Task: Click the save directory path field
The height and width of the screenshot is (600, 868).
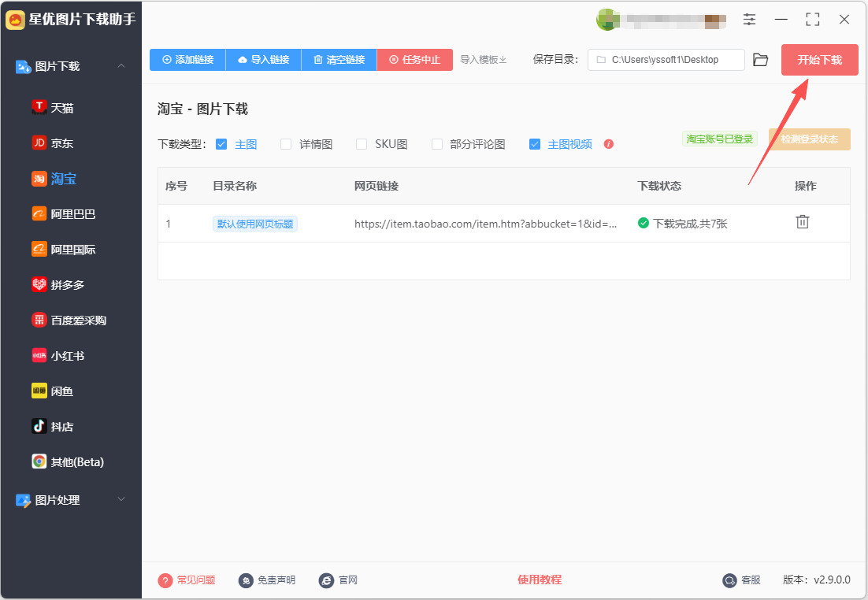Action: click(666, 60)
